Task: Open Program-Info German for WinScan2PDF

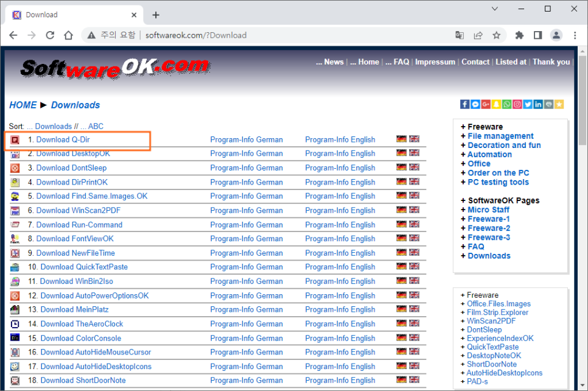Action: (247, 211)
